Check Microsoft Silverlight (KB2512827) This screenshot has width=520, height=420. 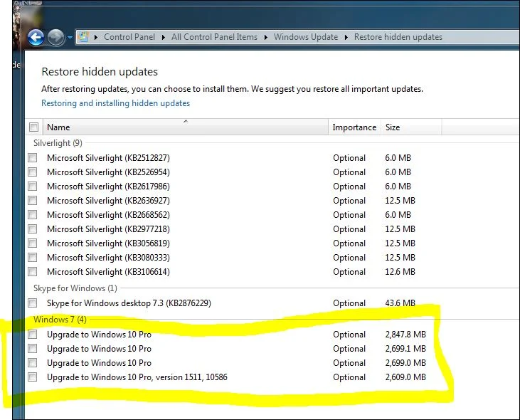(x=33, y=157)
